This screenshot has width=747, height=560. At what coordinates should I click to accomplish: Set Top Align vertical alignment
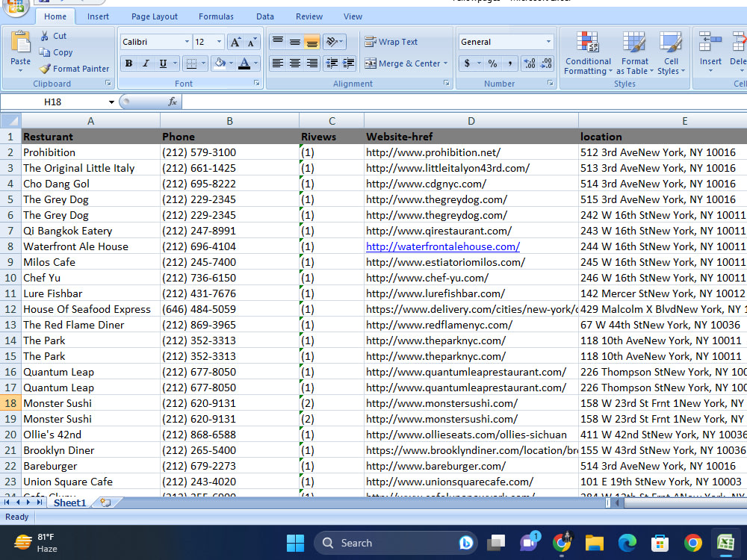click(278, 42)
